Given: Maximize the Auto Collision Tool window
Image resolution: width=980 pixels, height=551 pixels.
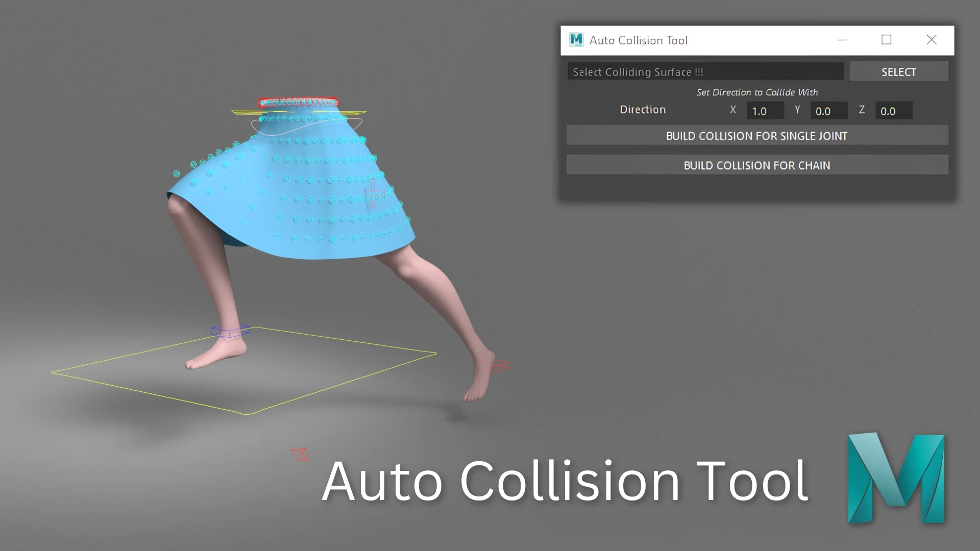Looking at the screenshot, I should (x=886, y=39).
